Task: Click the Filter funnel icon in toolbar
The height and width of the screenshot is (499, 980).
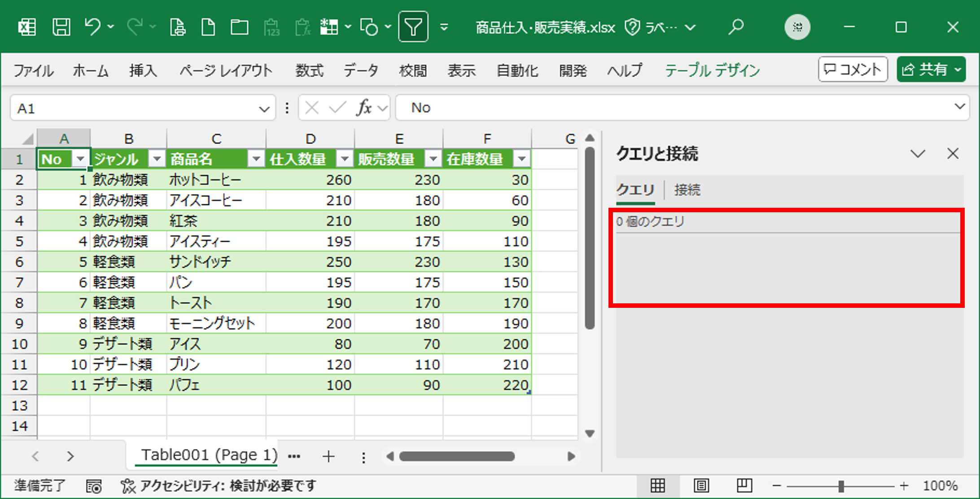Action: click(413, 27)
